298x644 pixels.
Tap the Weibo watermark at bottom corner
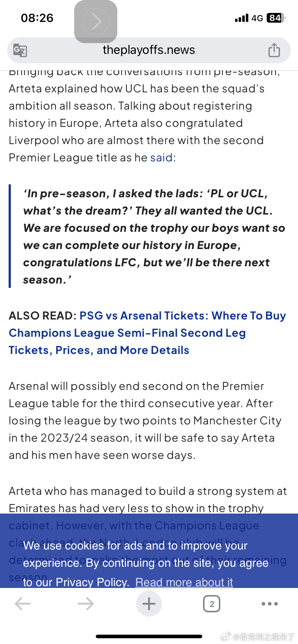click(x=258, y=637)
